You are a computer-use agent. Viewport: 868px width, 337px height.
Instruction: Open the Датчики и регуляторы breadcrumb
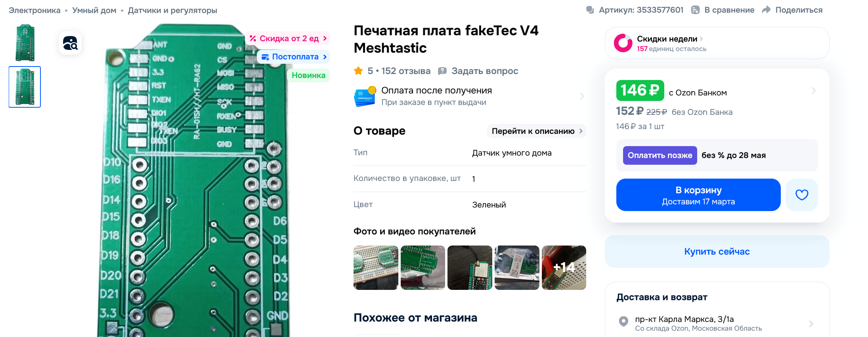click(172, 10)
